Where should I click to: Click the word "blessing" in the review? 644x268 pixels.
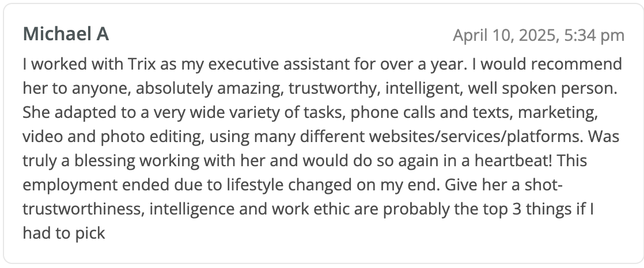109,160
